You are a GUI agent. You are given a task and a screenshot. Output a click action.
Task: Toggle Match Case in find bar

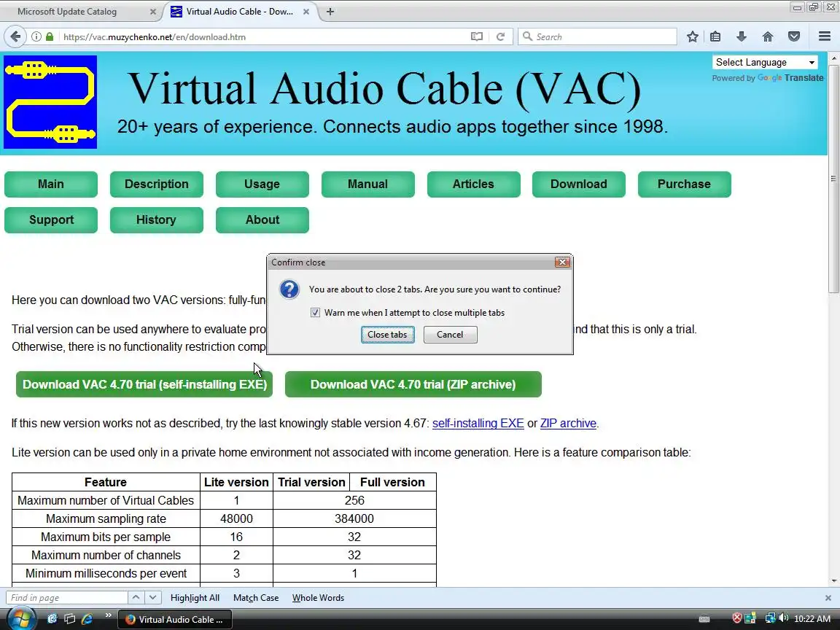(256, 597)
